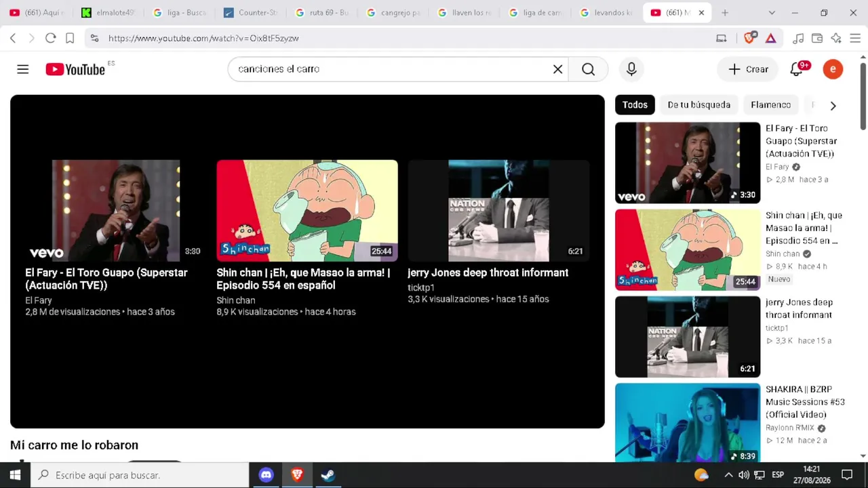This screenshot has height=488, width=868.
Task: Switch to the 'ruta 69' Google tab
Action: click(322, 13)
